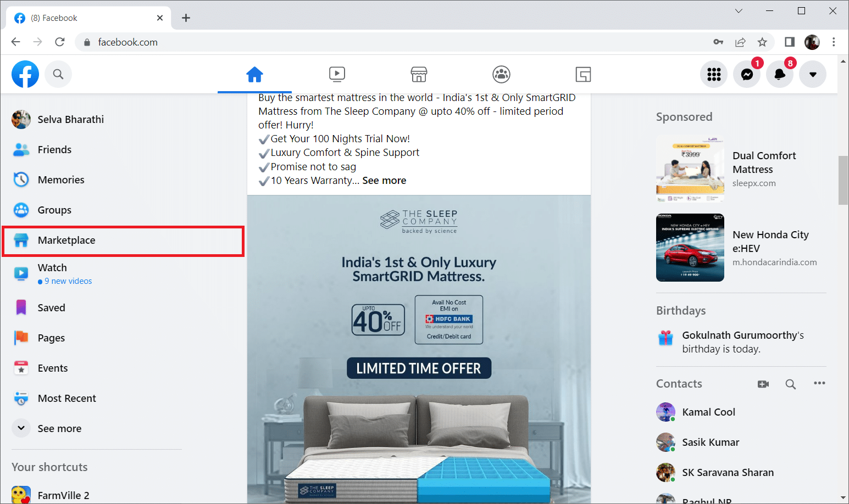Open Chrome three-dot menu
The height and width of the screenshot is (504, 849).
834,42
